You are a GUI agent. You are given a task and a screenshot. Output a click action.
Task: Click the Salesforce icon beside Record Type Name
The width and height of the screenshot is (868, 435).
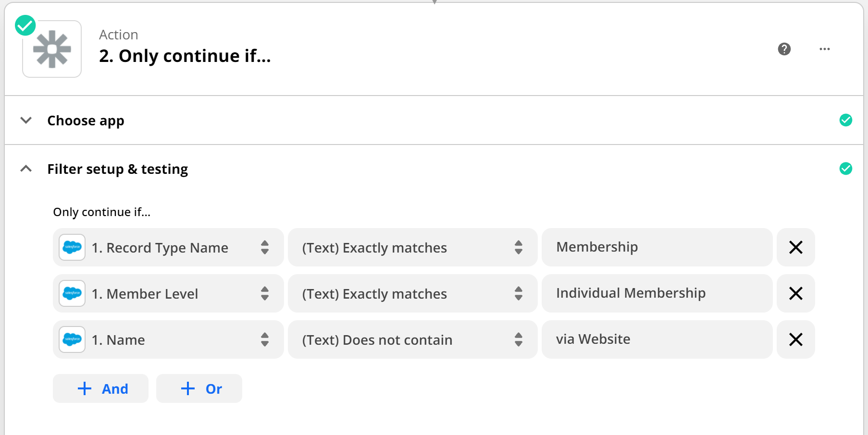(72, 247)
